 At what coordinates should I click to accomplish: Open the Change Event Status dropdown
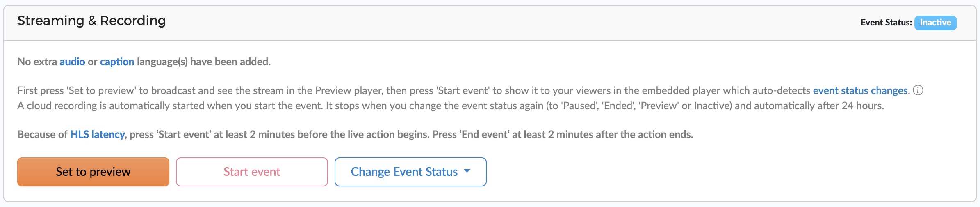click(410, 172)
